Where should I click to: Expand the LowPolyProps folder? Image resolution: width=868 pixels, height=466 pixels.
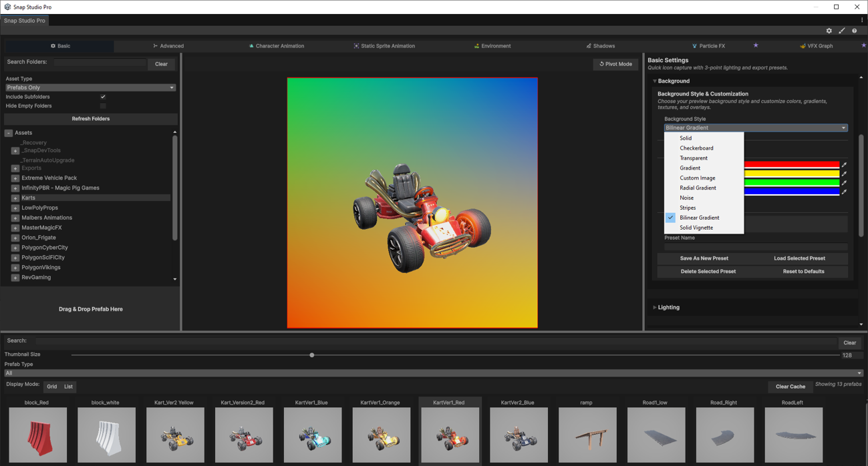tap(15, 208)
